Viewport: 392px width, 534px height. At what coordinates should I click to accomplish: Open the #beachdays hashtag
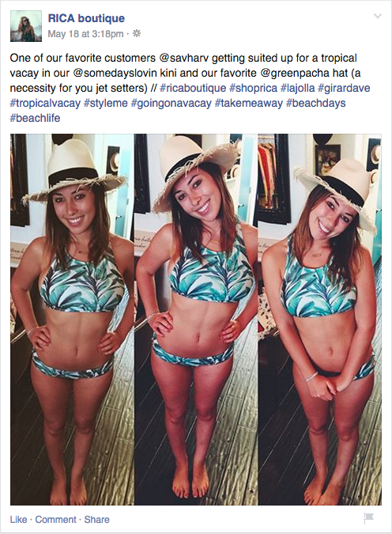(x=316, y=103)
